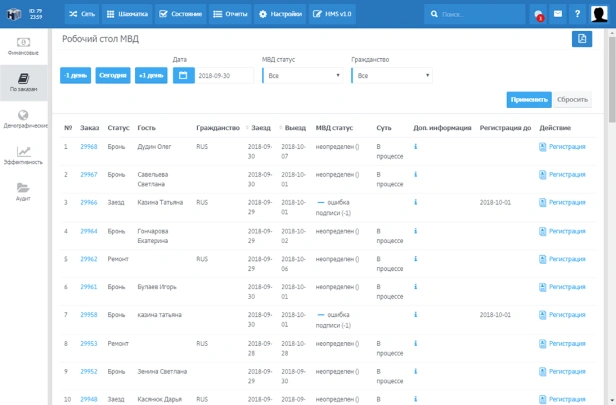This screenshot has width=616, height=405.
Task: Expand the Гражданство dropdown
Action: point(391,75)
